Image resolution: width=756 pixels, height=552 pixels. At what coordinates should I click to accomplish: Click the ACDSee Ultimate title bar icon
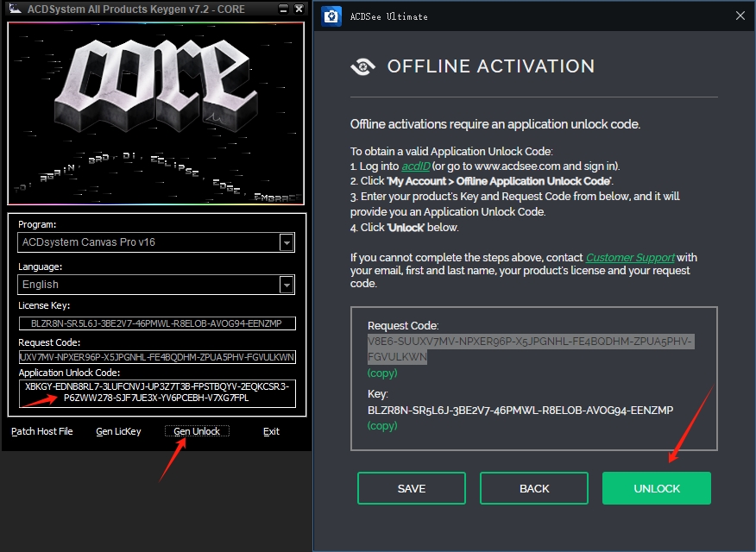329,16
